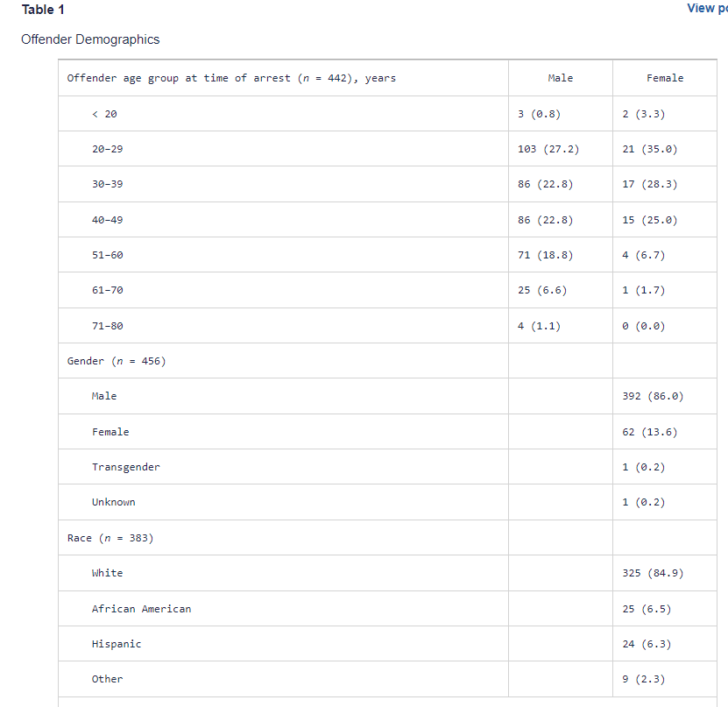Select the '< 20' age row label
The height and width of the screenshot is (707, 728).
click(x=104, y=114)
